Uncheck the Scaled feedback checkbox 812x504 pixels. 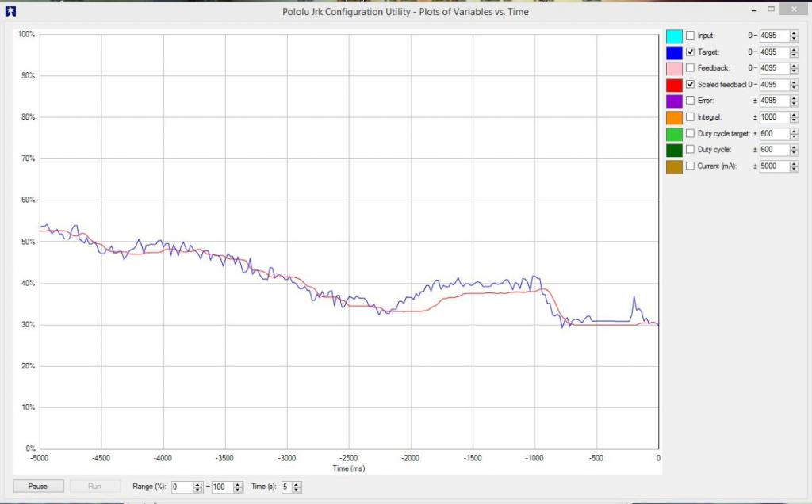pyautogui.click(x=690, y=84)
